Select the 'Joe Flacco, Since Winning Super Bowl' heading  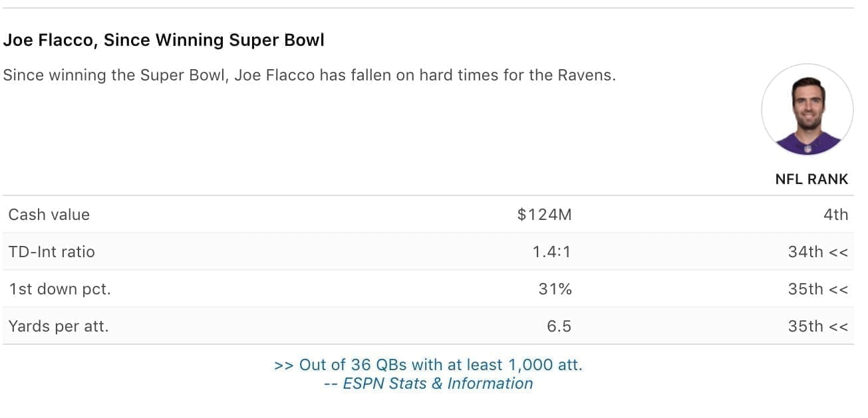pos(164,40)
